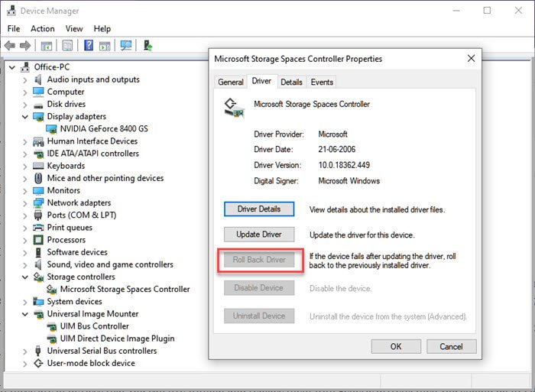The image size is (535, 392).
Task: Collapse the Storage controllers node
Action: point(25,277)
